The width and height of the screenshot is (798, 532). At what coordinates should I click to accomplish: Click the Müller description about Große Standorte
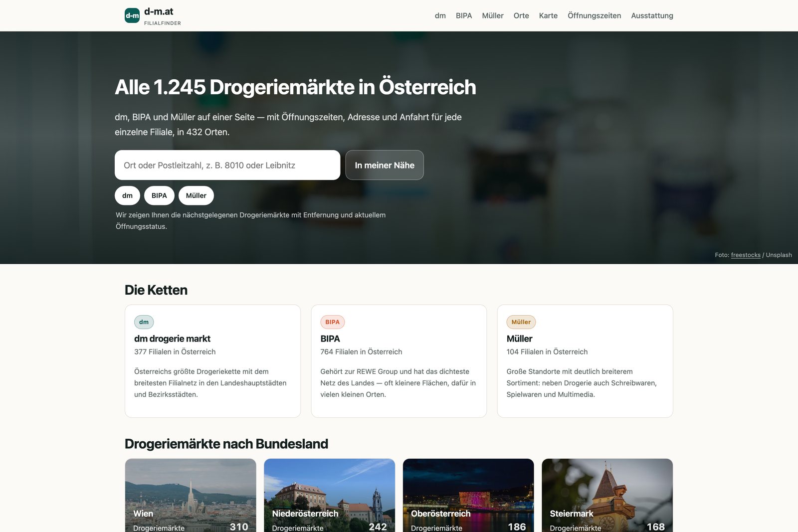tap(582, 383)
